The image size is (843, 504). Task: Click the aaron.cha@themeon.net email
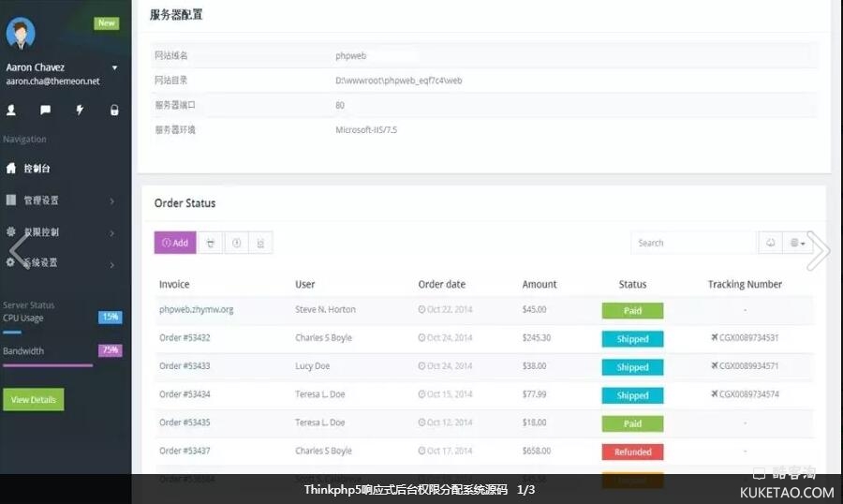pyautogui.click(x=52, y=82)
